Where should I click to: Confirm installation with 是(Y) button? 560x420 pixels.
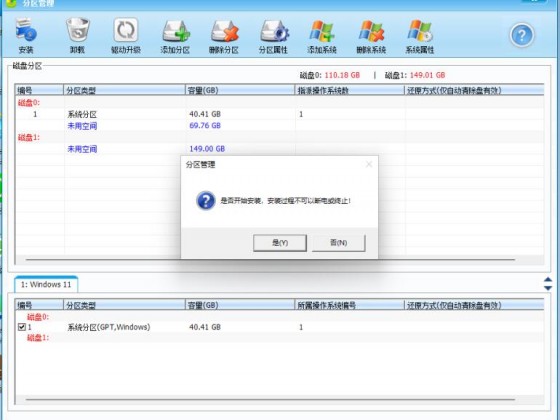(x=280, y=243)
